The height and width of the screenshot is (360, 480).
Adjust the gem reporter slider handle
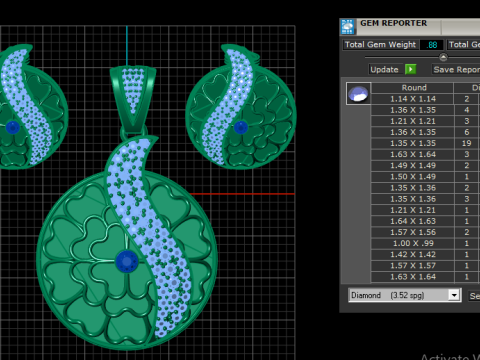coord(443,57)
